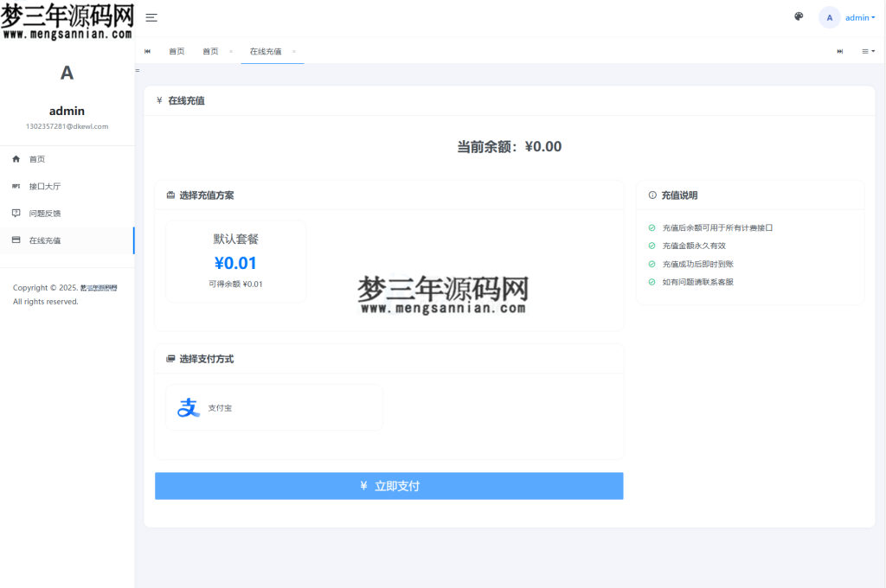Click the 充值金额永久有效 text

coord(694,246)
